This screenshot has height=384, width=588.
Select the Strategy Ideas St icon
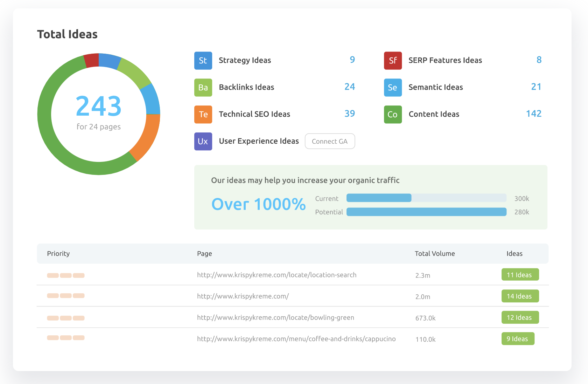coord(203,60)
